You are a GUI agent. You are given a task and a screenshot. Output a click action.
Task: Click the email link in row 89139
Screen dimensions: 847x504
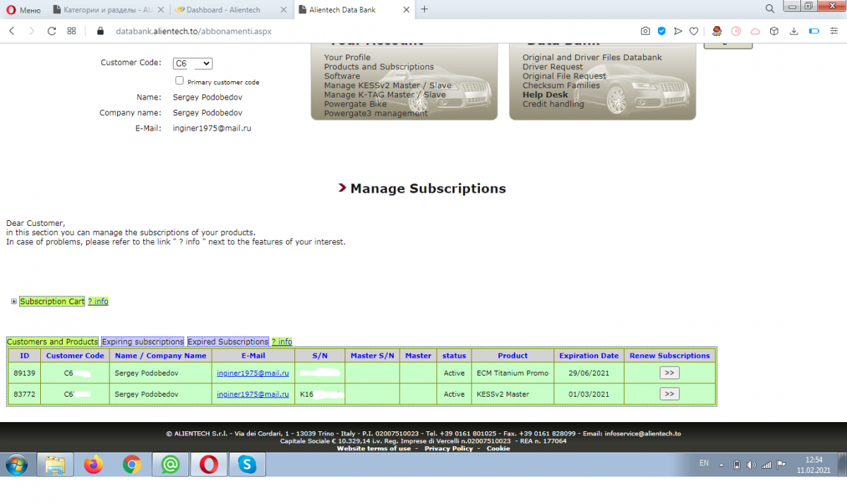click(253, 373)
